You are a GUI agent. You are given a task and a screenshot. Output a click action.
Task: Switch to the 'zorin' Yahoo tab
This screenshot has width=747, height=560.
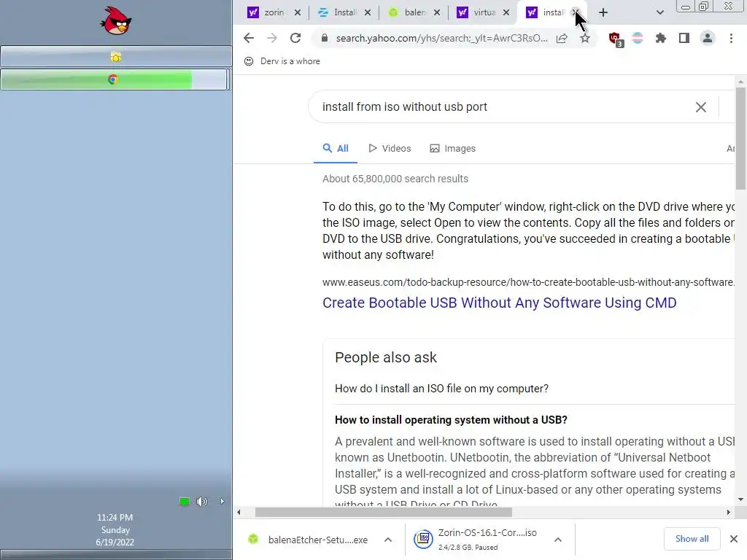266,12
